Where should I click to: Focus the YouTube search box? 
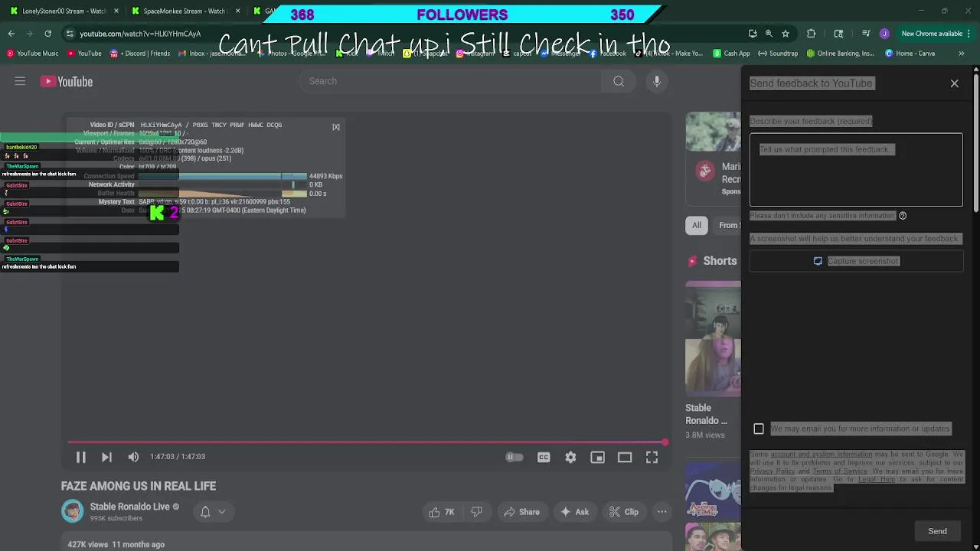[452, 81]
